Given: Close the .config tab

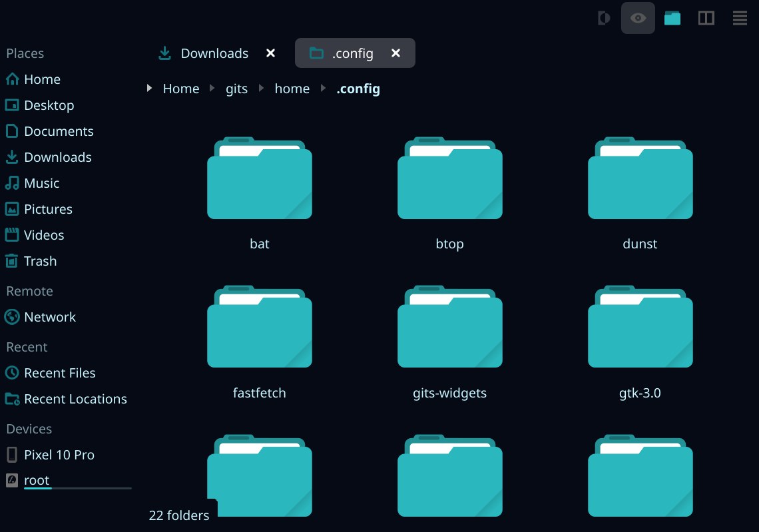Looking at the screenshot, I should pos(395,53).
